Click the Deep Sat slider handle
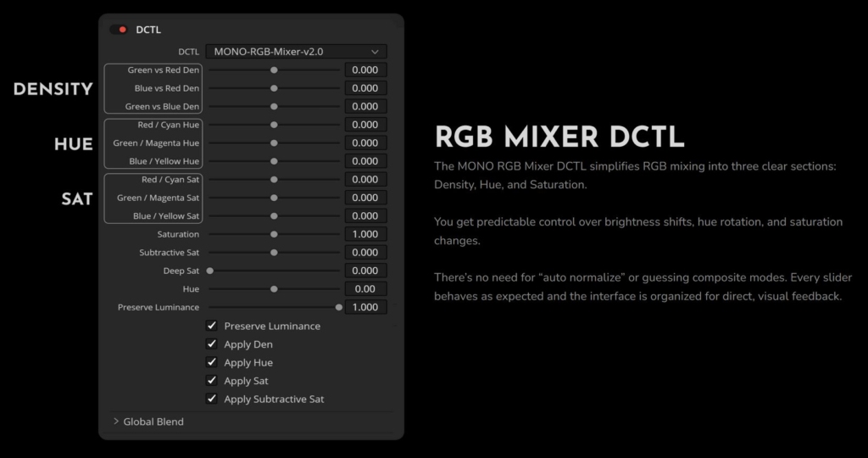 coord(210,271)
